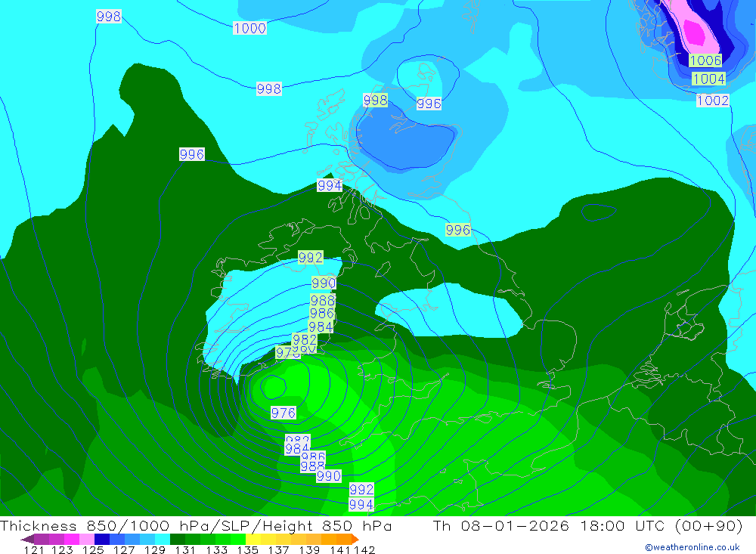The image size is (756, 554).
Task: Click the map title 'Thickness 850/1000 hPa/SLP/Height 850 hPa'
Action: pyautogui.click(x=196, y=525)
